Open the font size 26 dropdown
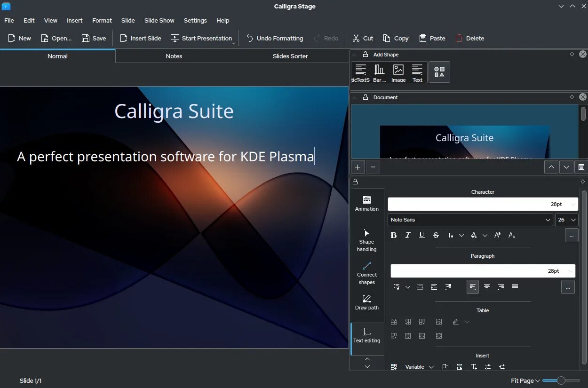Screen dimensions: 588x388 click(567, 220)
